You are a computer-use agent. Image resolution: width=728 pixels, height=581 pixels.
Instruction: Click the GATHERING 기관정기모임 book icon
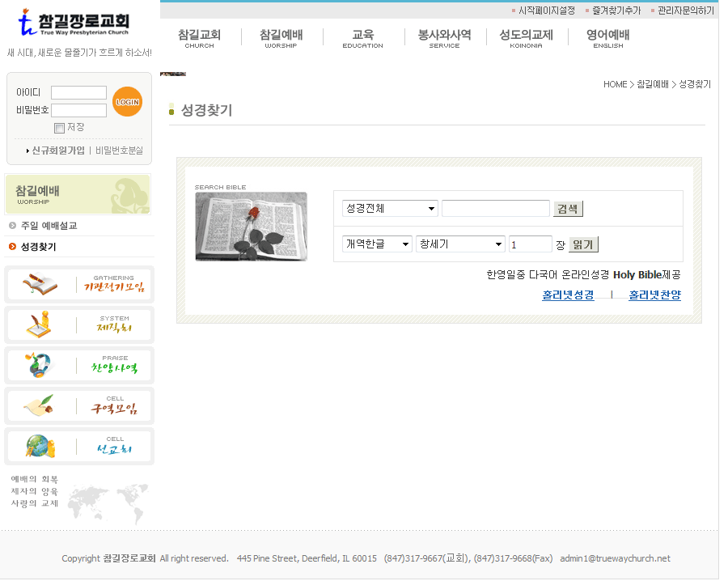40,284
